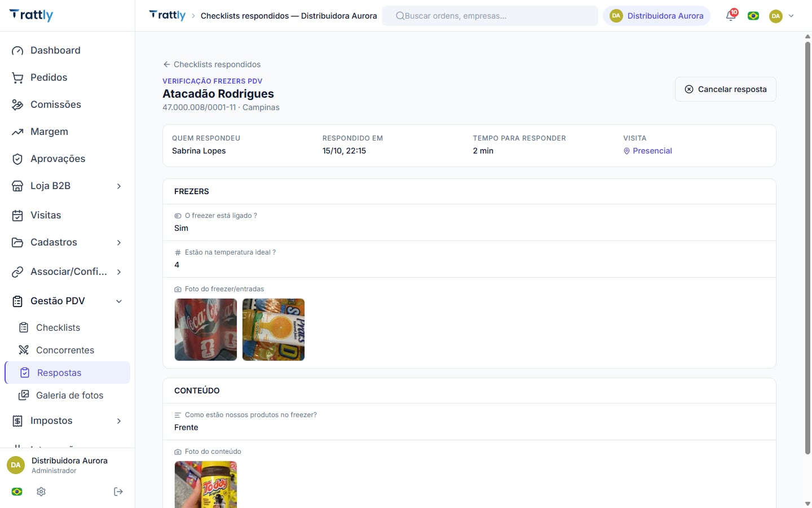Go back to Checklists respondidos
This screenshot has width=812, height=508.
(211, 64)
